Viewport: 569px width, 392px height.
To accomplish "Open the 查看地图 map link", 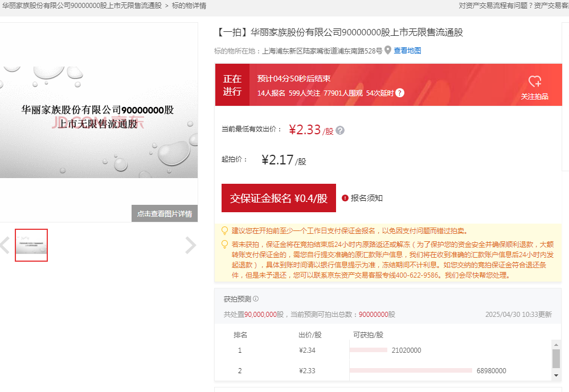I will [x=407, y=51].
